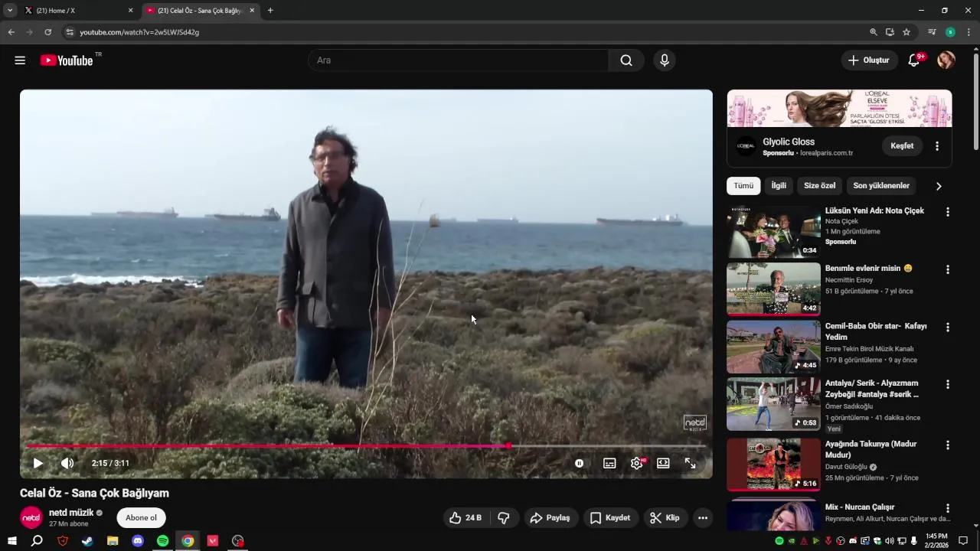Go to the YouTube home logo
Image resolution: width=980 pixels, height=551 pixels.
(x=67, y=60)
